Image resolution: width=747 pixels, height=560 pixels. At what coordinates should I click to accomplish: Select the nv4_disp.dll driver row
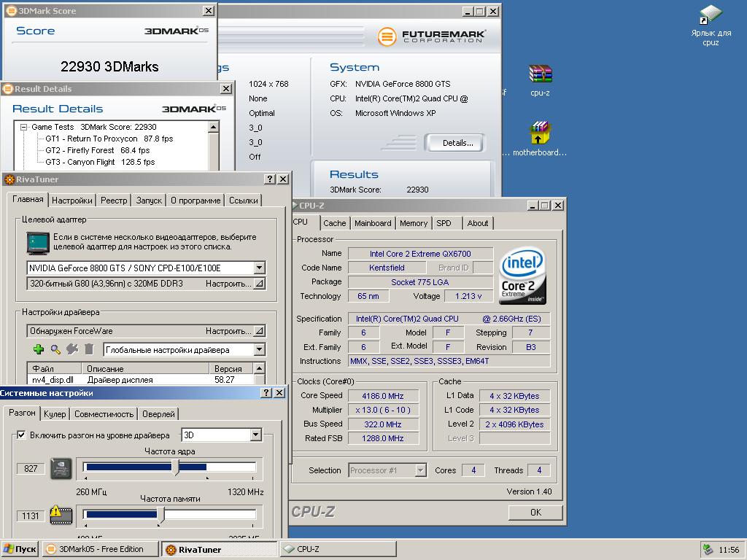[141, 380]
